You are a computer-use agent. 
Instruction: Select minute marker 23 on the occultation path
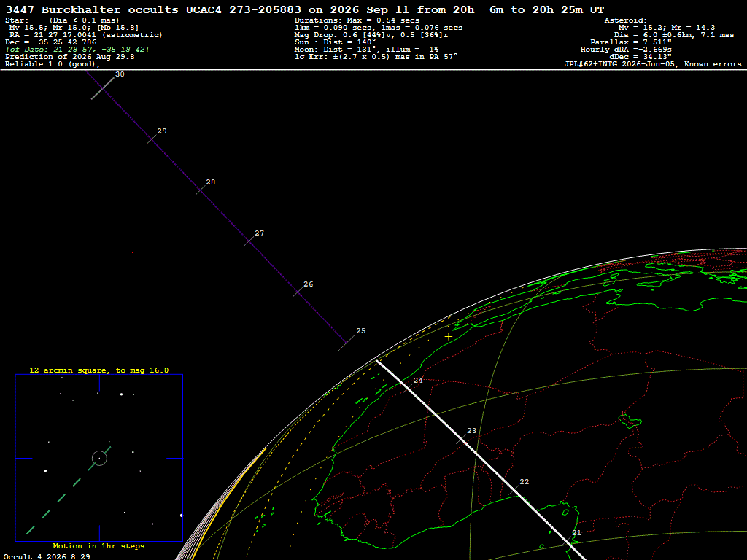(472, 431)
